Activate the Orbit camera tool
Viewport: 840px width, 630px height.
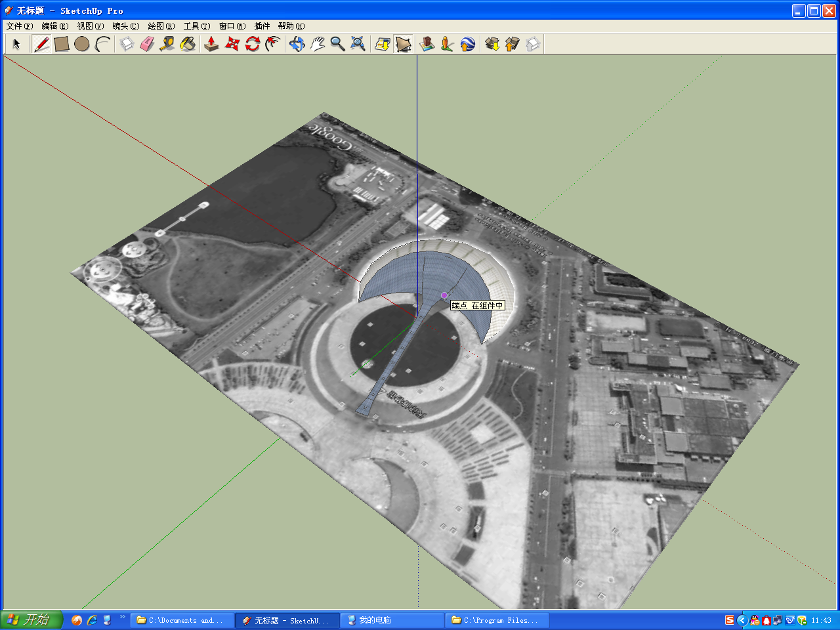click(x=297, y=44)
